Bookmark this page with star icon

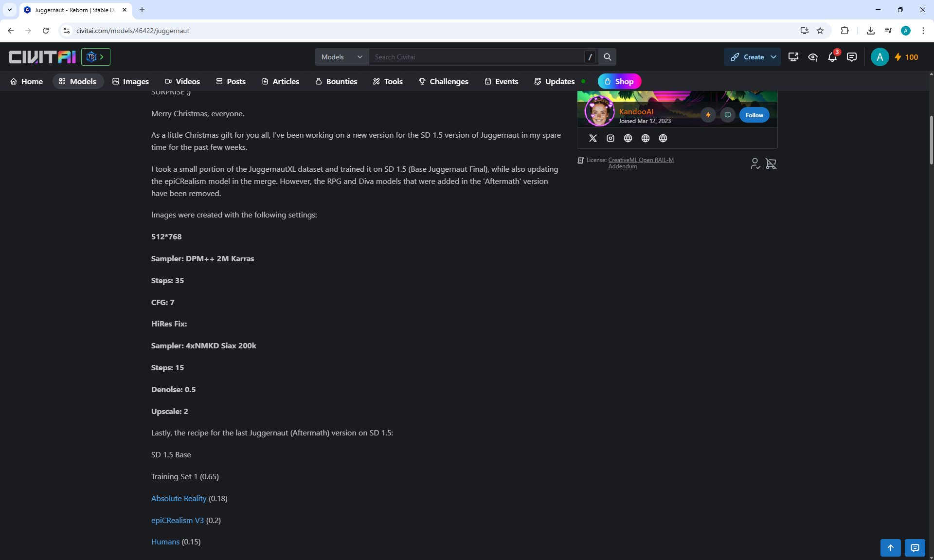[x=820, y=31]
